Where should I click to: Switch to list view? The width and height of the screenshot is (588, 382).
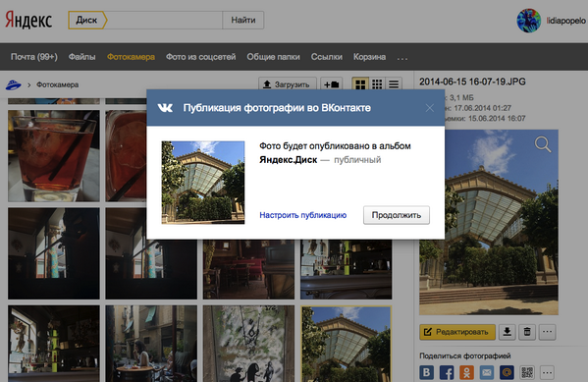[x=394, y=84]
